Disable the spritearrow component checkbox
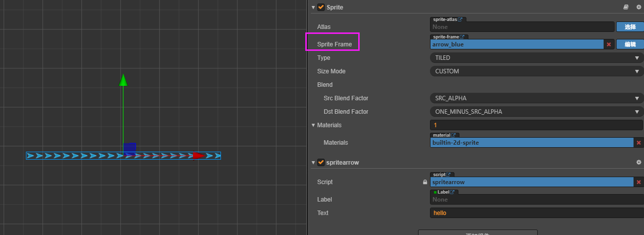Screen dimensions: 644x235 pyautogui.click(x=321, y=163)
